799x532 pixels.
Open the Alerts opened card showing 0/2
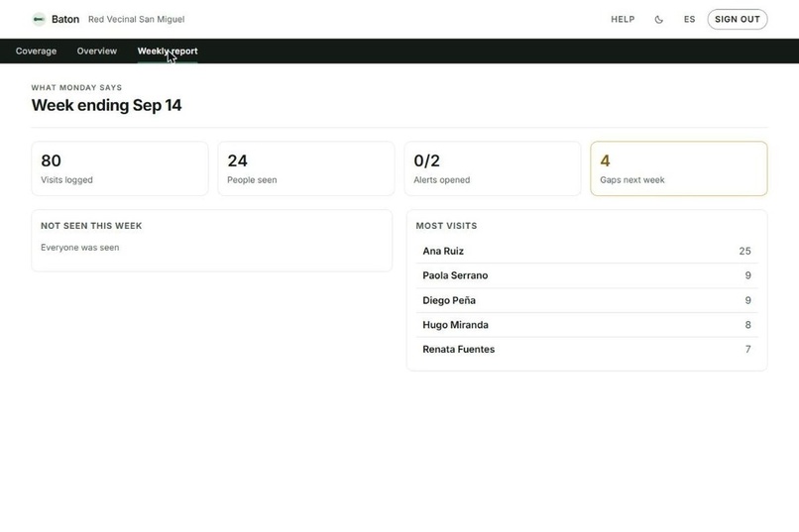pyautogui.click(x=493, y=168)
